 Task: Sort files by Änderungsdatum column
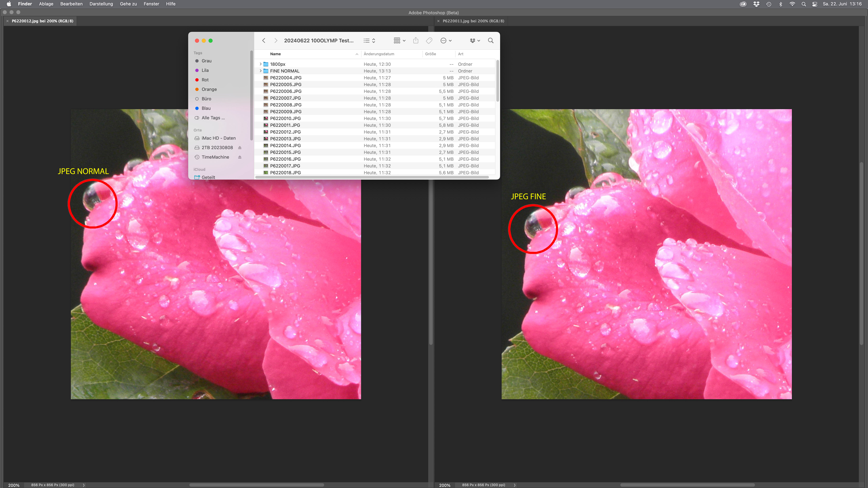click(379, 54)
